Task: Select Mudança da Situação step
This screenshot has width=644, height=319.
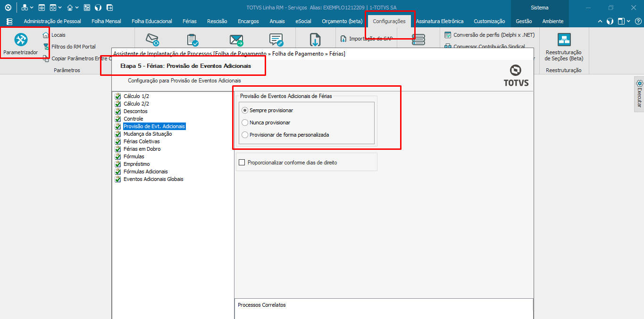Action: 148,134
